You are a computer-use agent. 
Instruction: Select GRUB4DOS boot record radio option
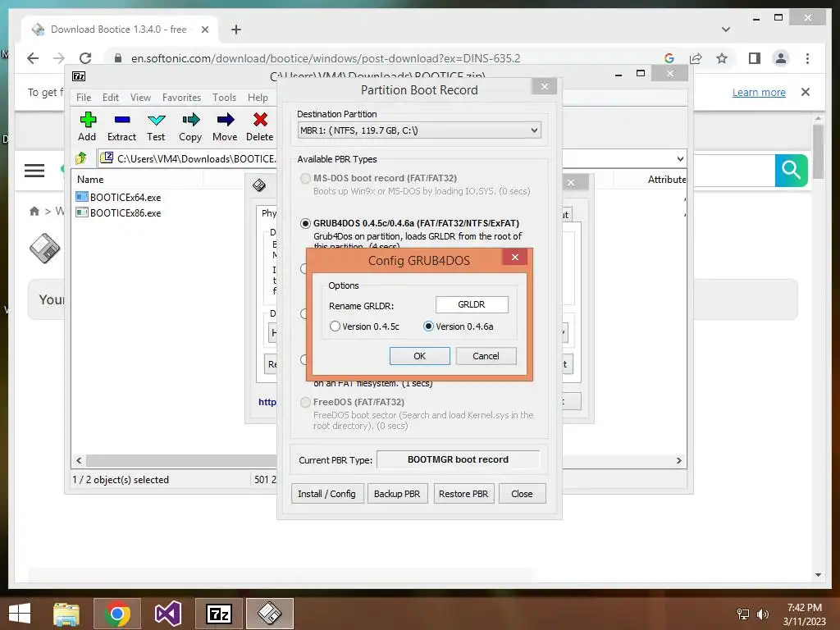pos(305,223)
